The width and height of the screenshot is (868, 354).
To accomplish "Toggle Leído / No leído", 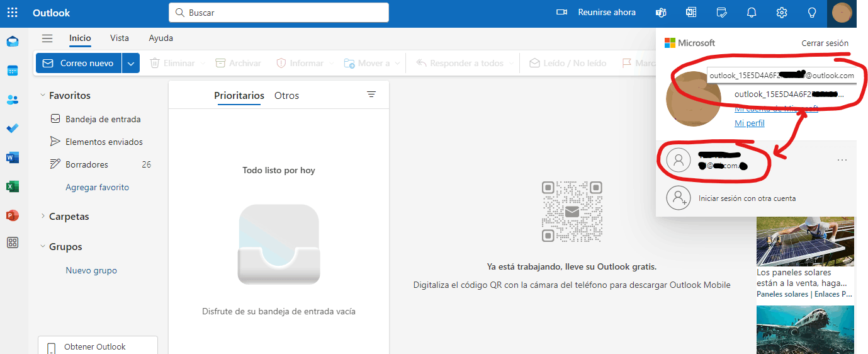I will click(567, 63).
